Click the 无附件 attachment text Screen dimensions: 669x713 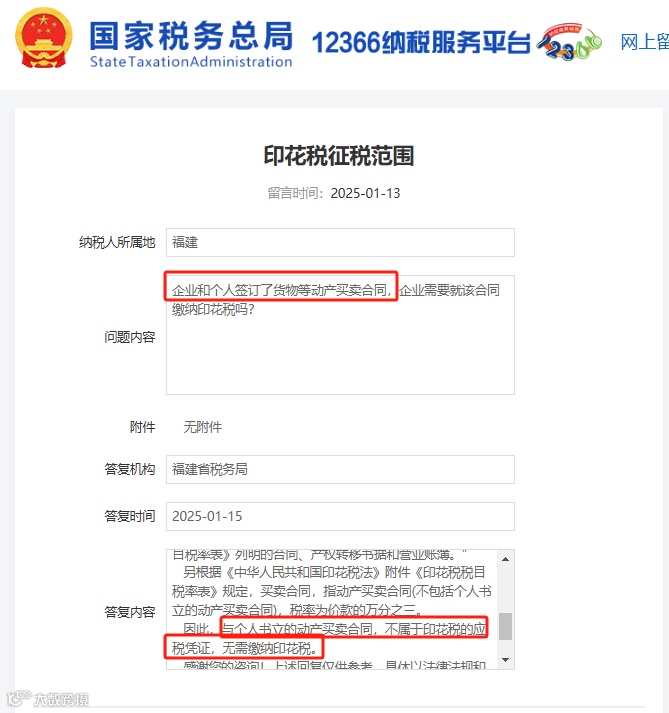coord(203,427)
